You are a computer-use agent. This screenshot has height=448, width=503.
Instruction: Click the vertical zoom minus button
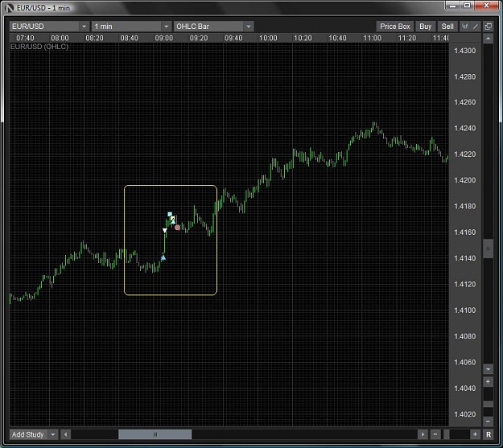(x=488, y=421)
